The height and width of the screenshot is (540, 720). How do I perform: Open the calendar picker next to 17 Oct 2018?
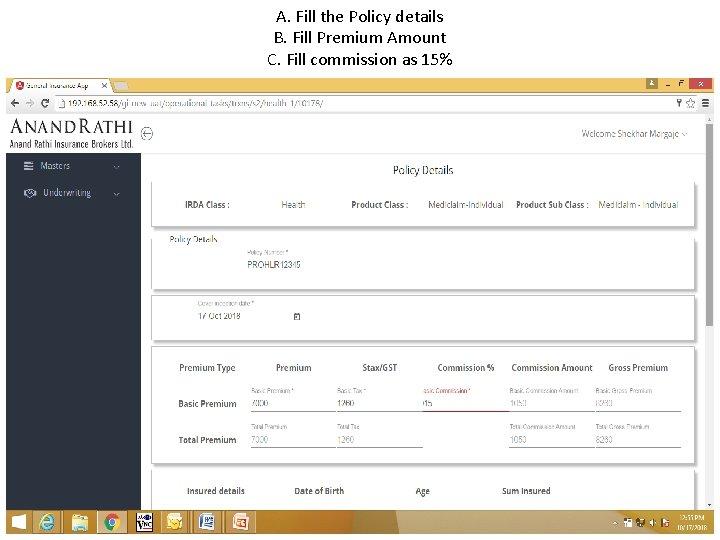[x=297, y=316]
